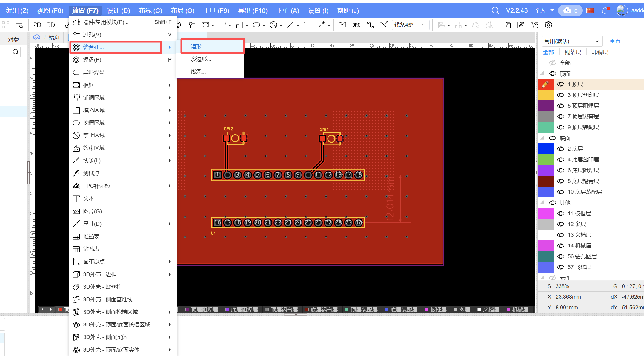Click the 重置 button in the layer panel
The width and height of the screenshot is (644, 356).
pos(615,41)
